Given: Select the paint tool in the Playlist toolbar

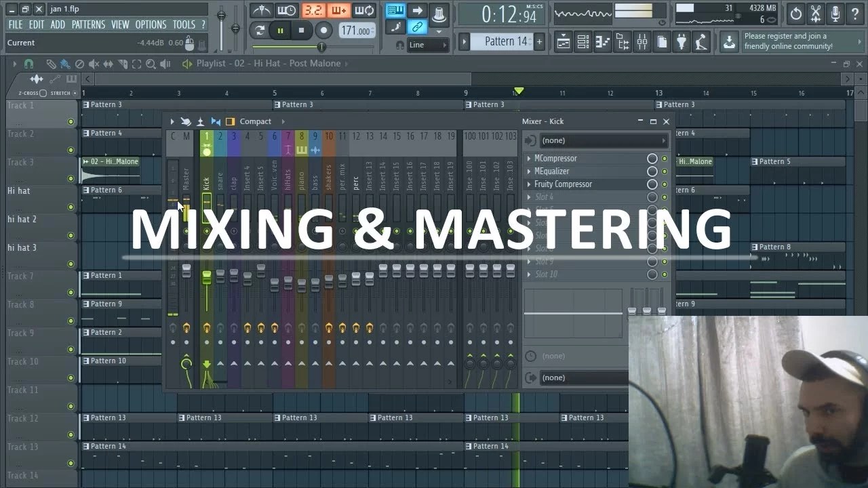Looking at the screenshot, I should pos(65,64).
